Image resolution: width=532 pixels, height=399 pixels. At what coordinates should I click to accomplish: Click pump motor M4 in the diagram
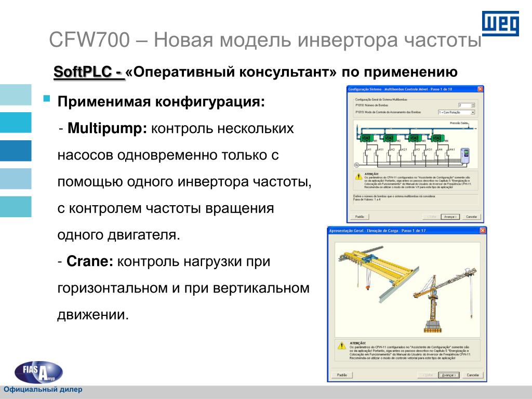coord(437,138)
